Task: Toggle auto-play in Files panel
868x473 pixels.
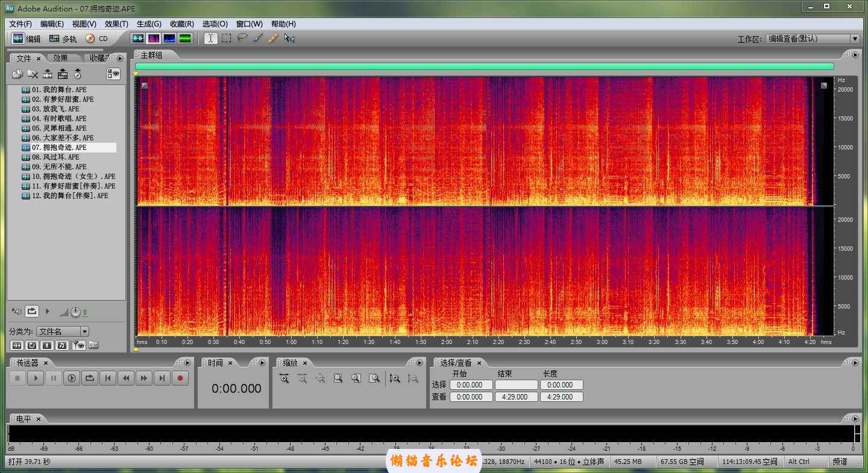Action: click(17, 312)
